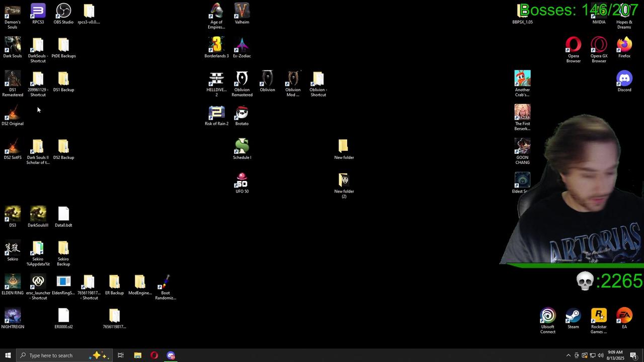Select the Dark Souls game shortcut
This screenshot has height=362, width=644.
13,48
